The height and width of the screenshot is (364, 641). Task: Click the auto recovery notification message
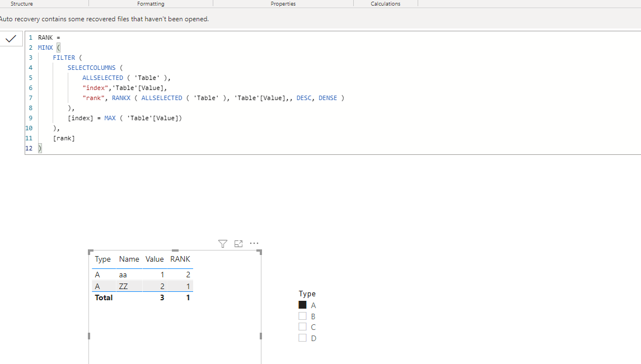coord(104,19)
